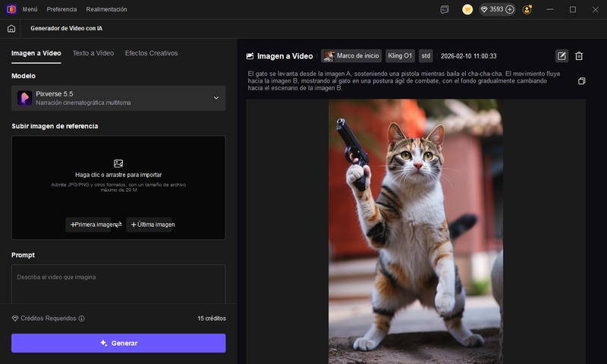Copy the prompt description text
Image resolution: width=607 pixels, height=364 pixels.
click(x=581, y=81)
